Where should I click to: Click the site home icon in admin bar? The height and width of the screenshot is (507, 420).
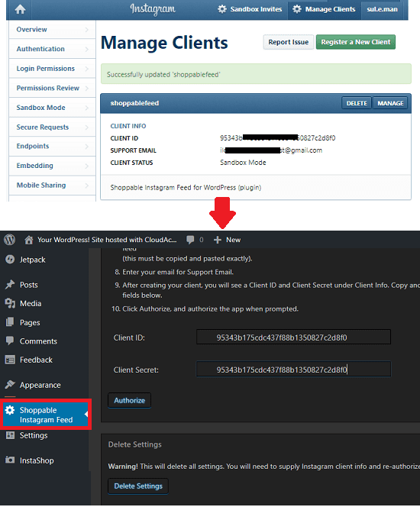pyautogui.click(x=29, y=240)
